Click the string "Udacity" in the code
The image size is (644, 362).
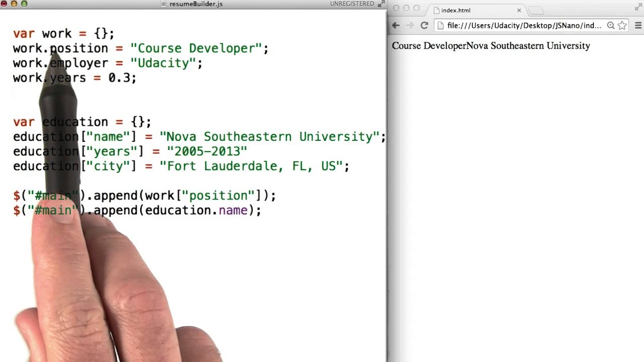(x=163, y=63)
